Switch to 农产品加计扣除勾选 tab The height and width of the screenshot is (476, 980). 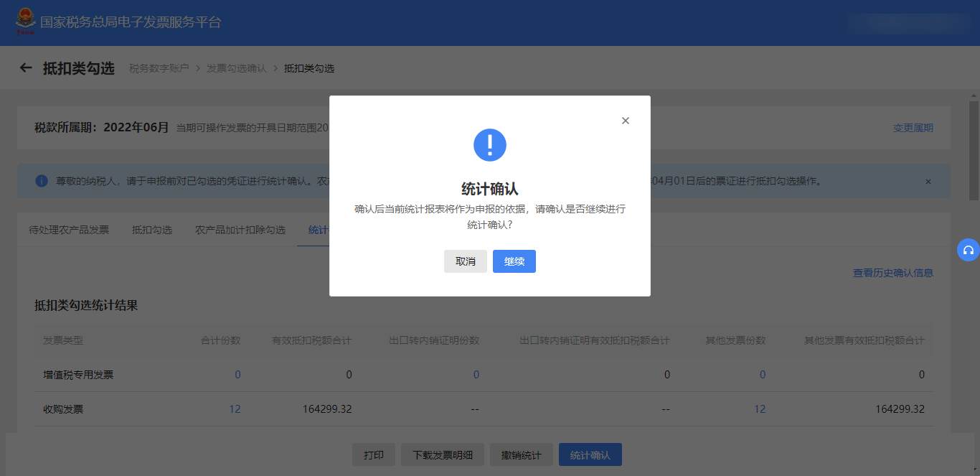240,230
